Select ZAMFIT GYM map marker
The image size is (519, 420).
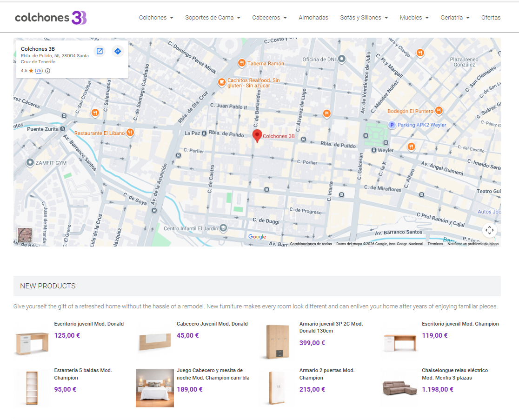[30, 162]
